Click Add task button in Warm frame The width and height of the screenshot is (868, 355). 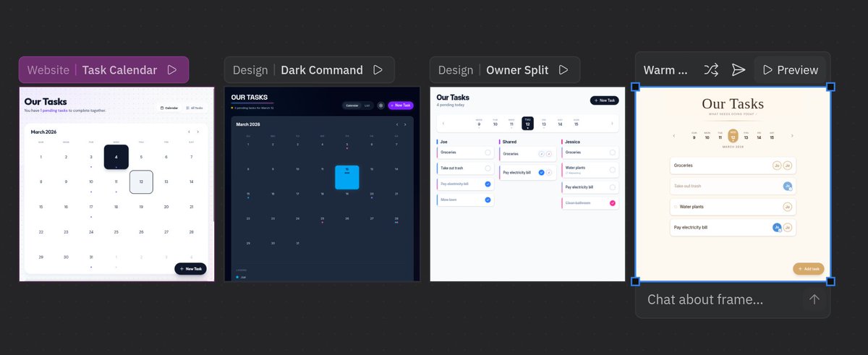[808, 268]
